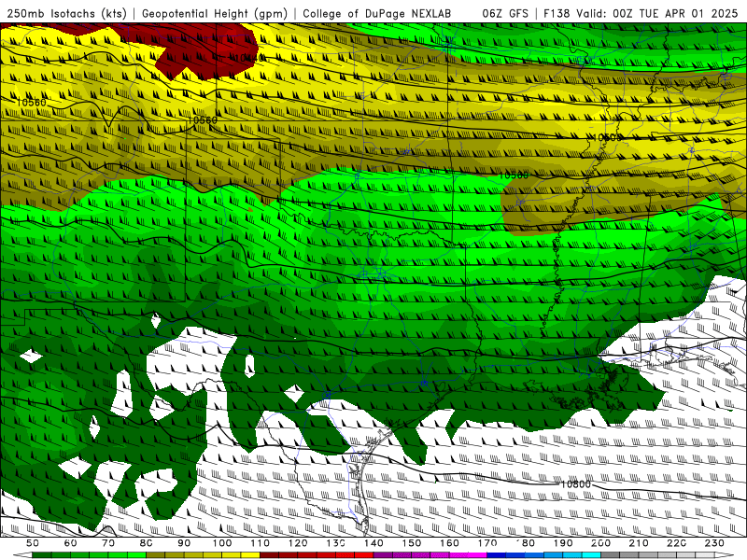Click the 50 kts label on the color scale

(33, 543)
